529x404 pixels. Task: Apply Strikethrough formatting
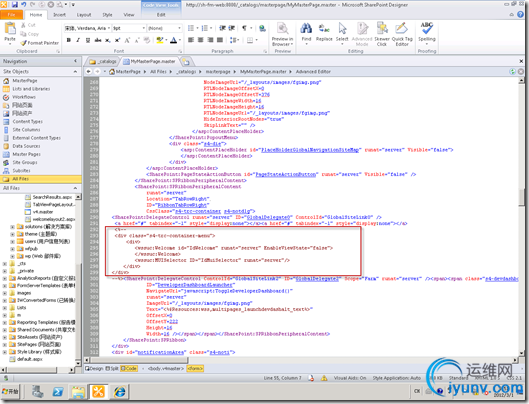click(x=98, y=40)
